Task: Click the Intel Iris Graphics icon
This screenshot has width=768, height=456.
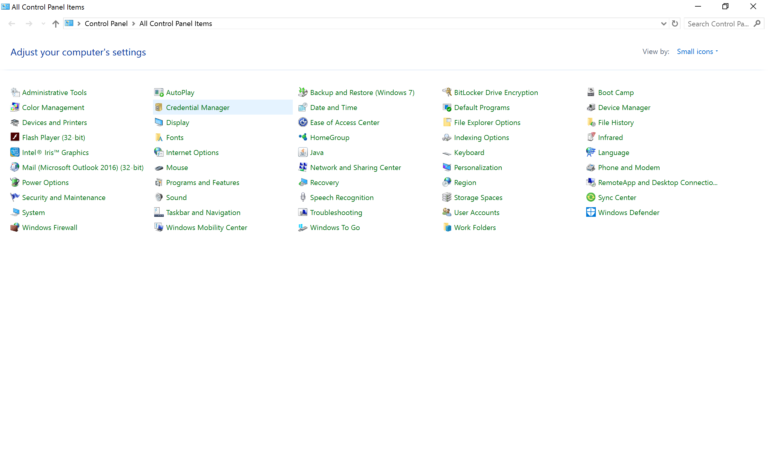Action: [15, 152]
